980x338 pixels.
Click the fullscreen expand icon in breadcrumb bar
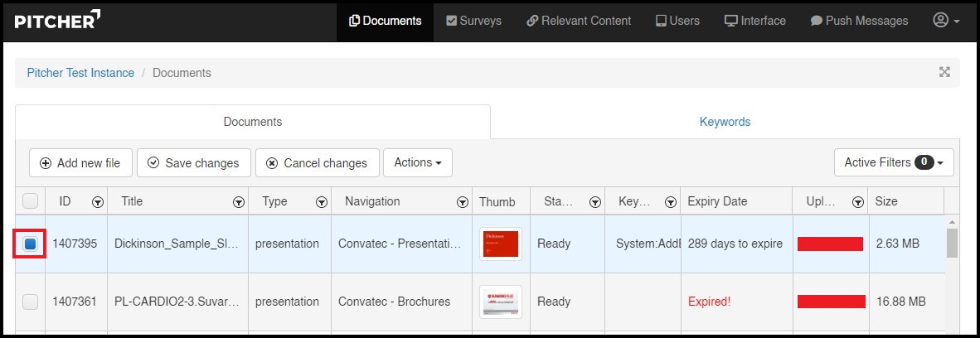click(944, 72)
